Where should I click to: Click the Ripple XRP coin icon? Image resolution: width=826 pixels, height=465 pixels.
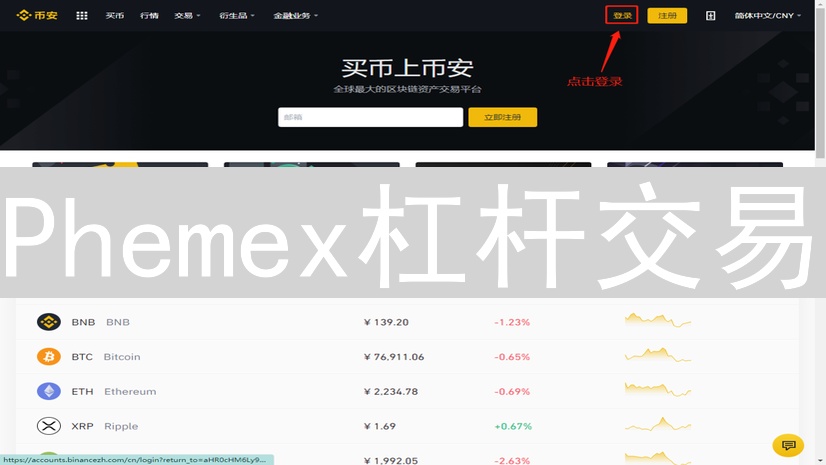pyautogui.click(x=48, y=426)
